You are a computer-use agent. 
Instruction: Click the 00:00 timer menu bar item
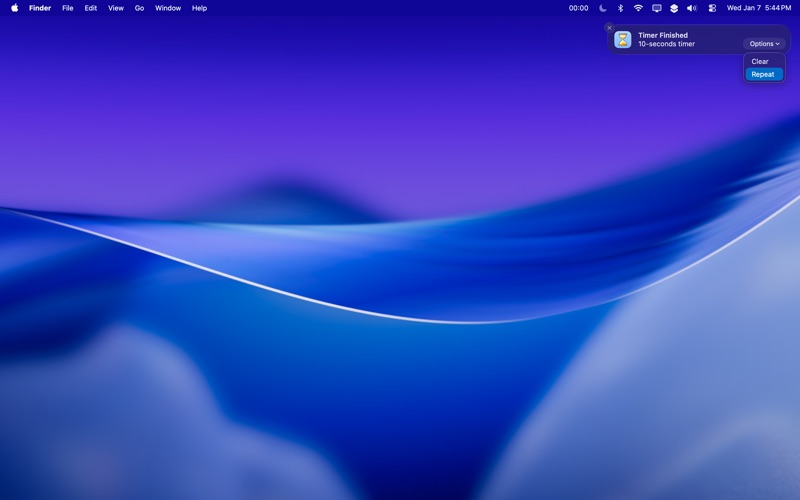pyautogui.click(x=579, y=8)
